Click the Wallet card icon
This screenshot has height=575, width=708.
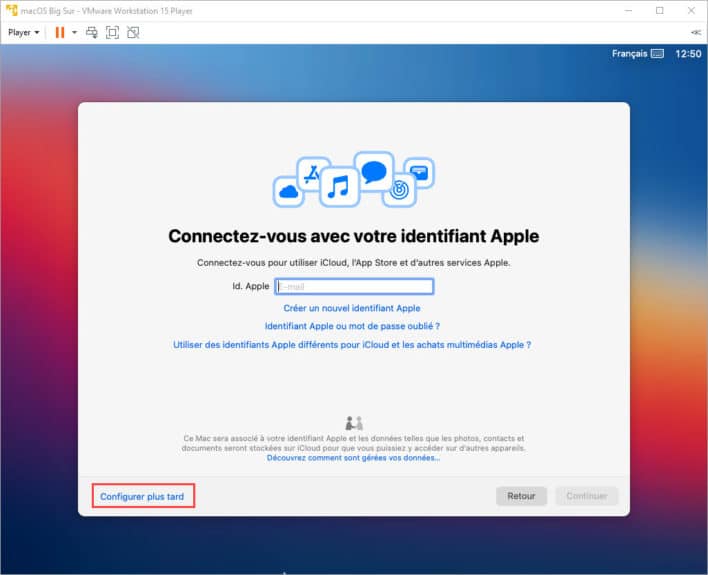pos(419,173)
